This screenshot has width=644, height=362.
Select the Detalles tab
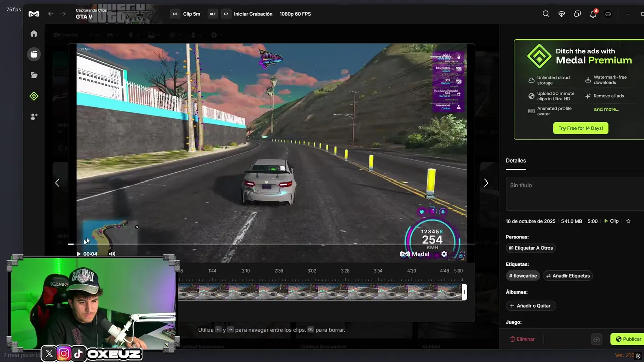click(516, 161)
